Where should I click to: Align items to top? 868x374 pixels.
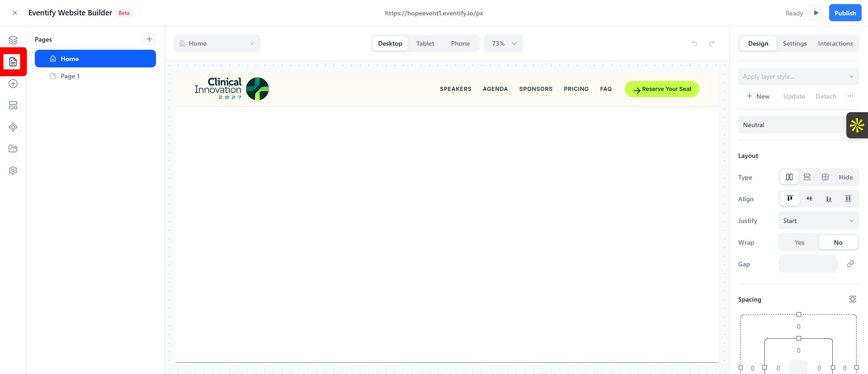(x=790, y=199)
